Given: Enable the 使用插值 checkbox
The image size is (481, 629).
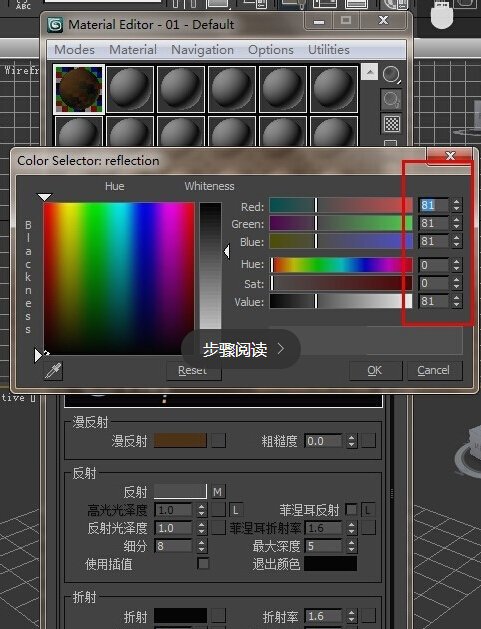Looking at the screenshot, I should pos(203,564).
